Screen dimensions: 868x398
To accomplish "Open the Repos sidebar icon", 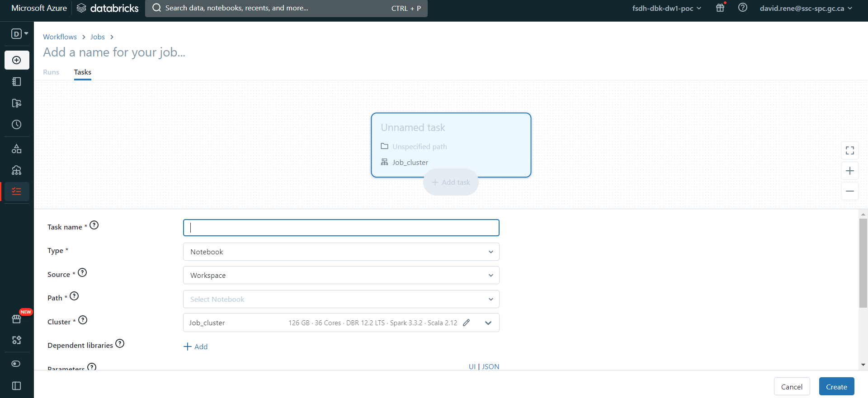I will click(x=17, y=103).
